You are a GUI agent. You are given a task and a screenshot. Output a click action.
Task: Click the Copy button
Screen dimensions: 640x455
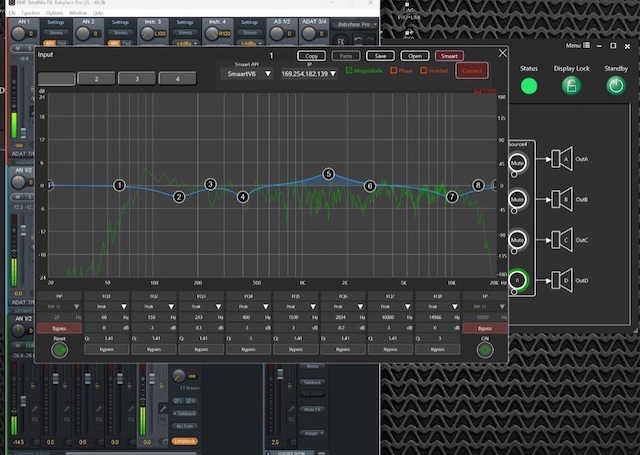click(312, 56)
